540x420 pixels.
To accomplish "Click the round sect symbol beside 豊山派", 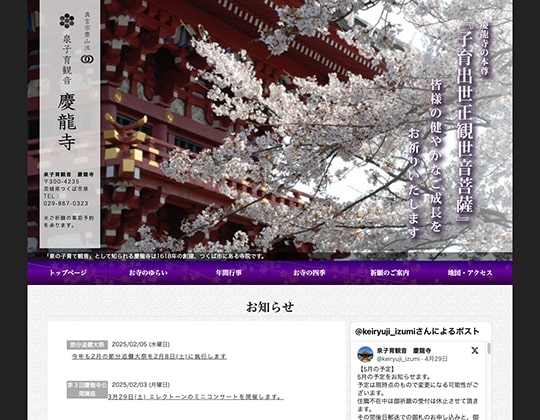I will point(87,59).
